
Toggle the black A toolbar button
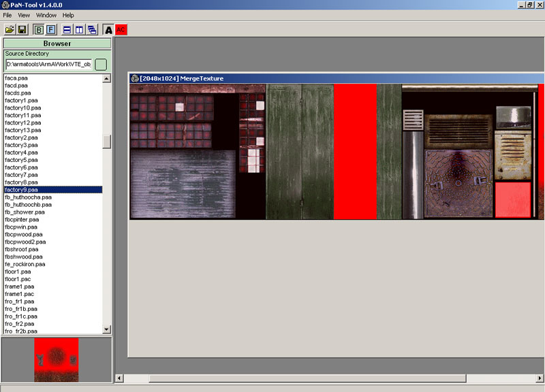pos(109,29)
